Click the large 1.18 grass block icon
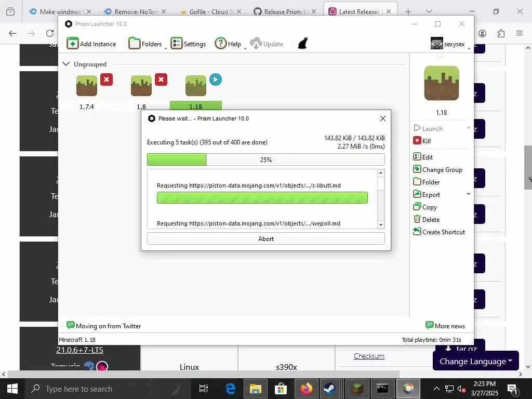The height and width of the screenshot is (399, 532). coord(442,83)
